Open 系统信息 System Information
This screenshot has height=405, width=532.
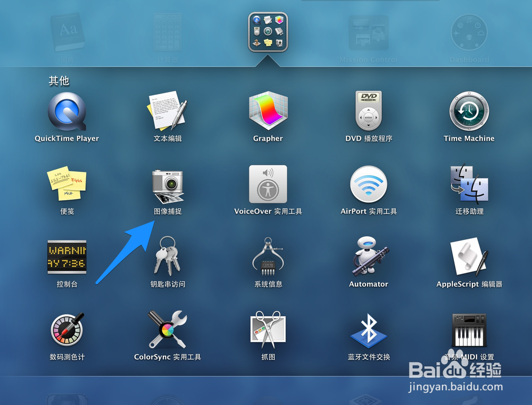click(x=268, y=257)
